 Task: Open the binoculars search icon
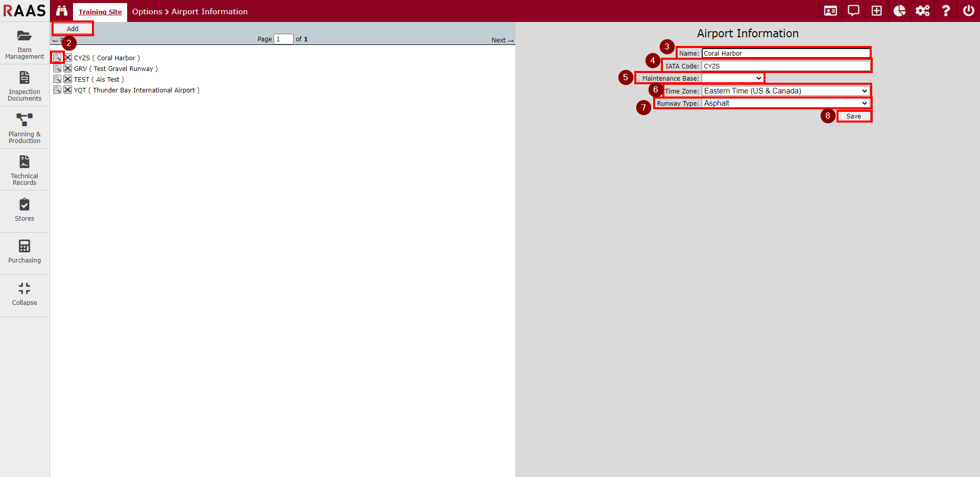pos(62,11)
